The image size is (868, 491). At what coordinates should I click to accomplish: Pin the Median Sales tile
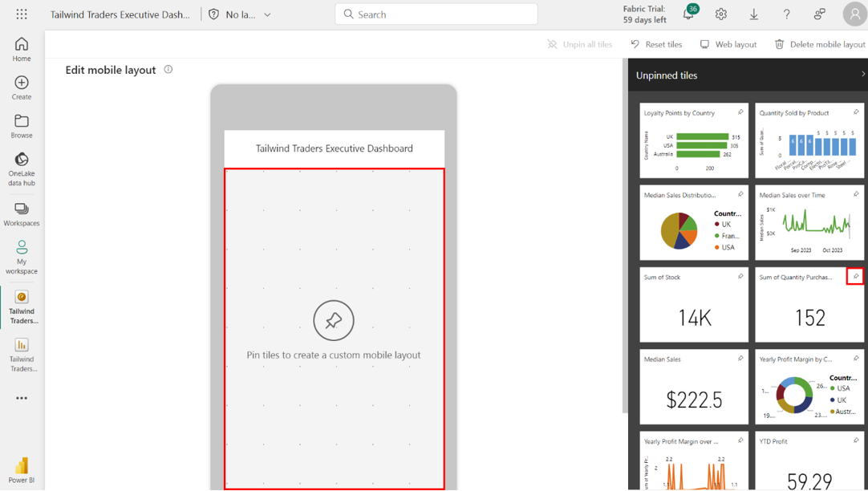click(740, 359)
